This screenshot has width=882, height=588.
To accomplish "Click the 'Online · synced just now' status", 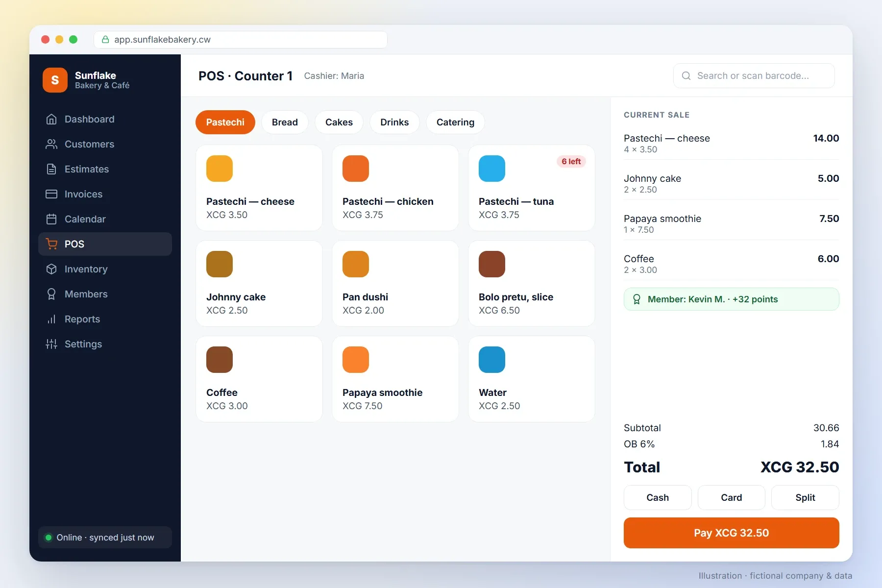I will point(105,538).
